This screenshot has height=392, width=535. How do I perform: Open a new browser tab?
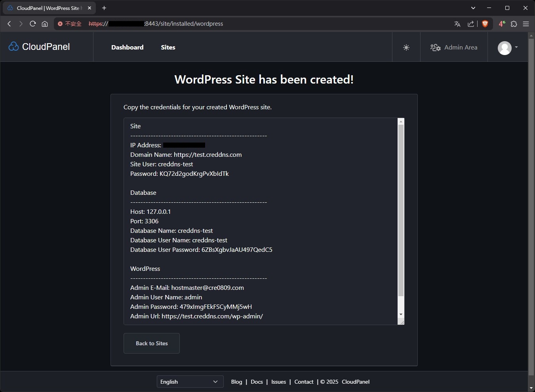pyautogui.click(x=104, y=8)
